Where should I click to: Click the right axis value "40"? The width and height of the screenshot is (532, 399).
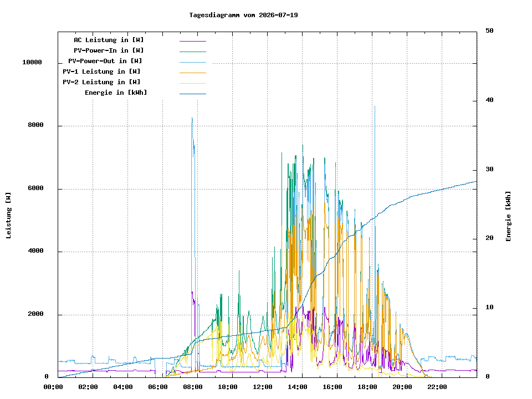(489, 100)
